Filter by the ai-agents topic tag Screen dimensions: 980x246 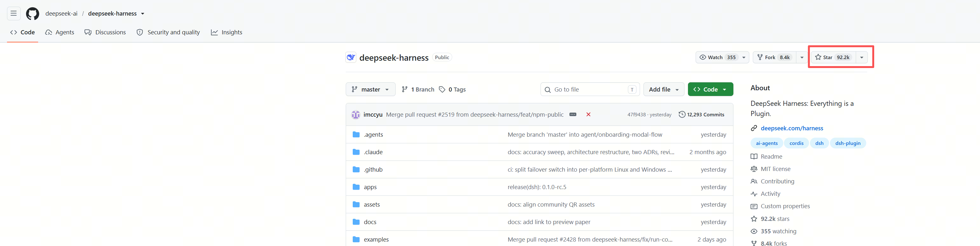tap(766, 143)
